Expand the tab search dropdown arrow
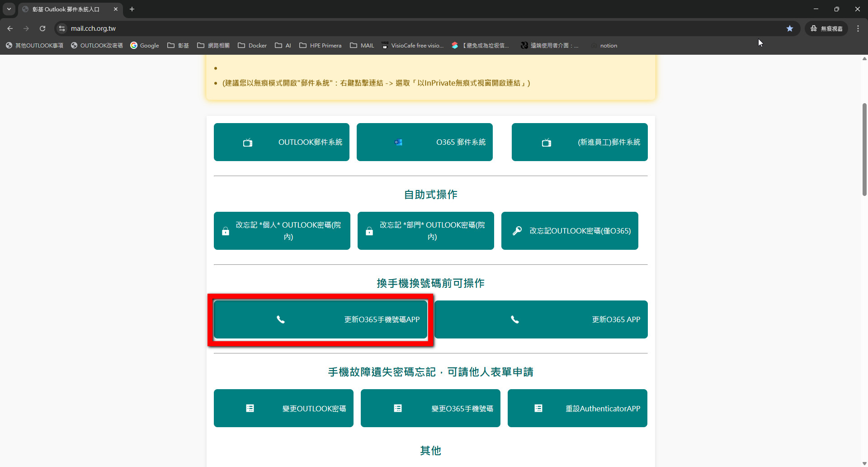The height and width of the screenshot is (467, 868). 9,9
